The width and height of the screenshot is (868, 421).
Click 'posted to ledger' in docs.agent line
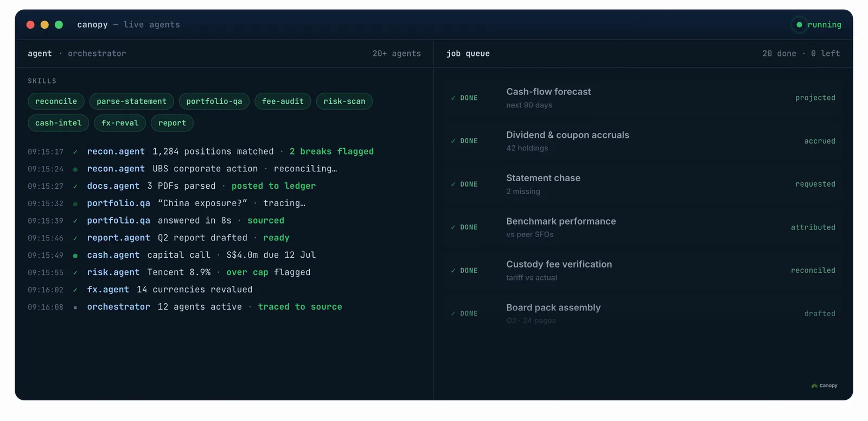273,186
